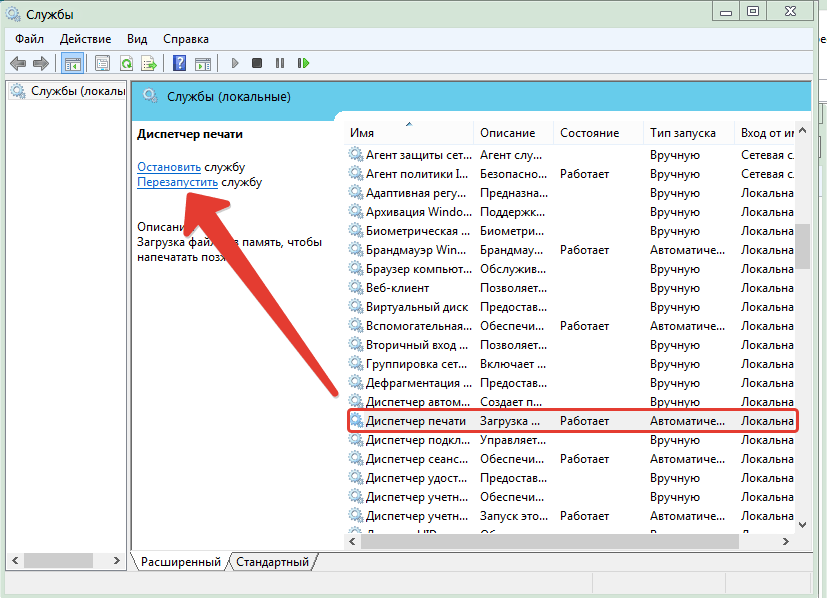Click the Refresh toolbar icon
827x598 pixels.
126,64
